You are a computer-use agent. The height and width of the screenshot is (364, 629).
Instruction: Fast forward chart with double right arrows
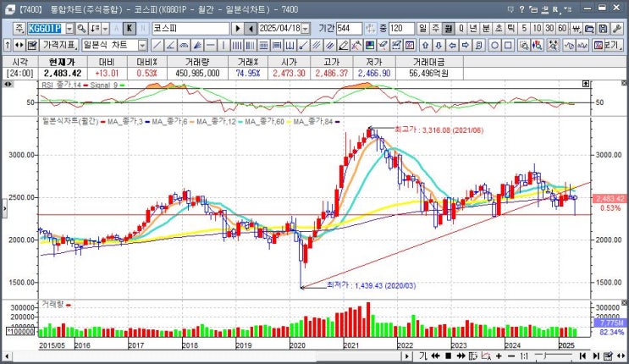[x=461, y=356]
